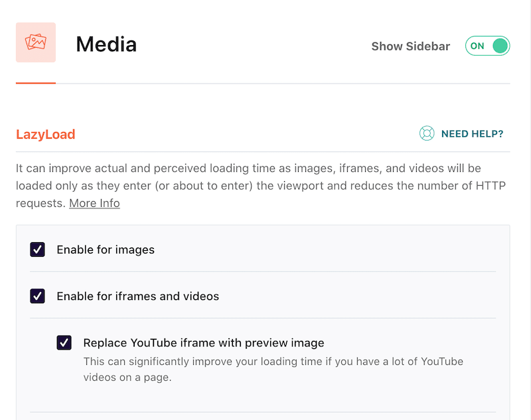Select the Media settings tab

click(x=106, y=44)
